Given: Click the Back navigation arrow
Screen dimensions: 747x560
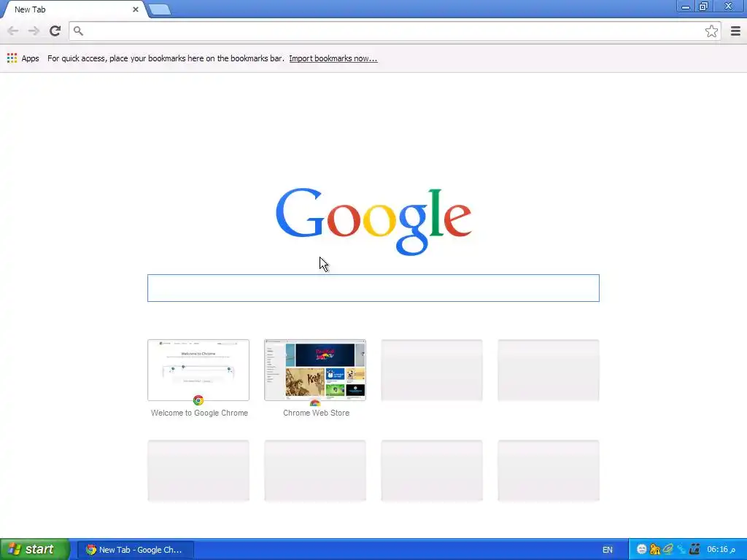Looking at the screenshot, I should coord(13,31).
